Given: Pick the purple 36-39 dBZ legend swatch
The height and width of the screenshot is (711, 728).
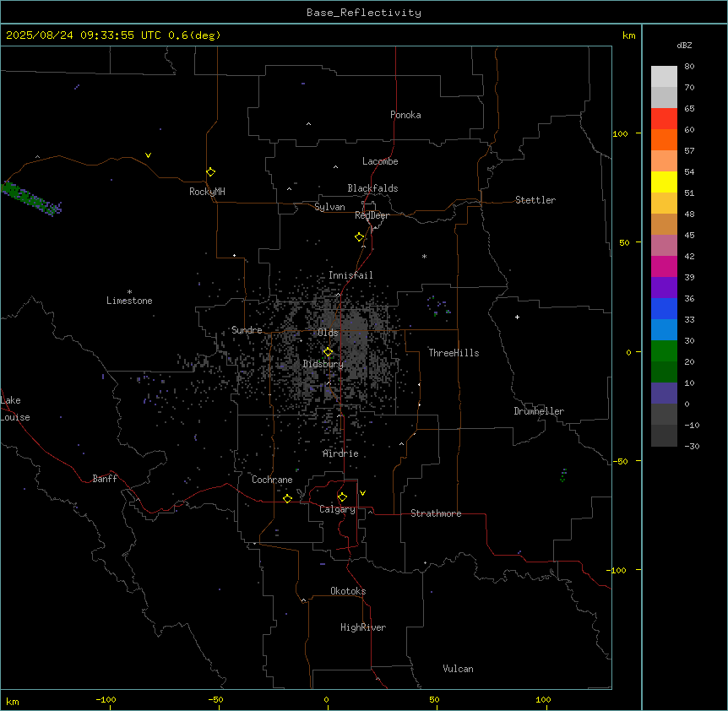Looking at the screenshot, I should 664,288.
